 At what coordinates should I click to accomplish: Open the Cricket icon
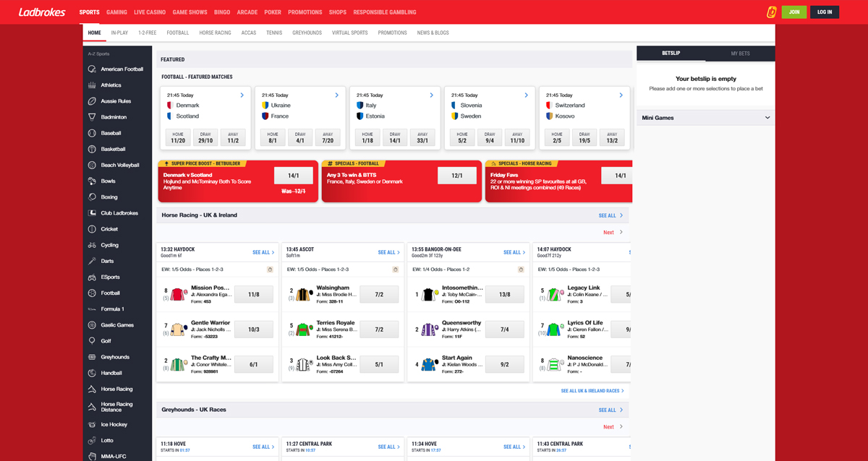[92, 229]
